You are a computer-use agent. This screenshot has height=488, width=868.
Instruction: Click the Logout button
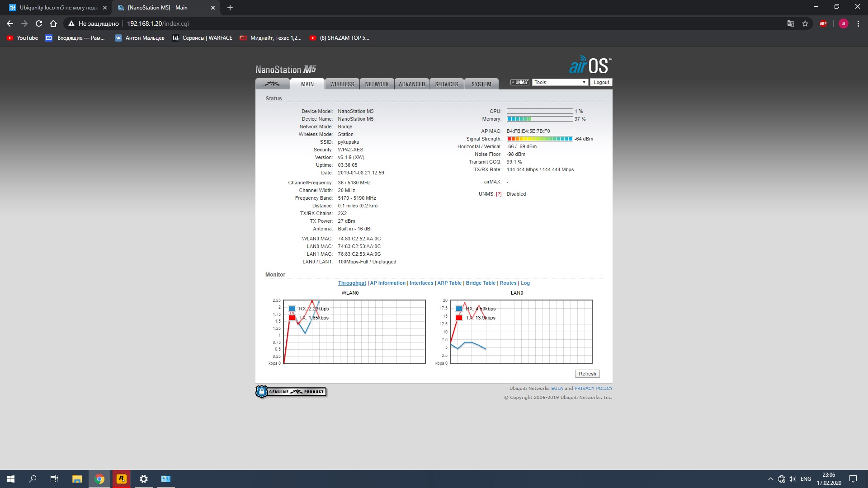[601, 82]
